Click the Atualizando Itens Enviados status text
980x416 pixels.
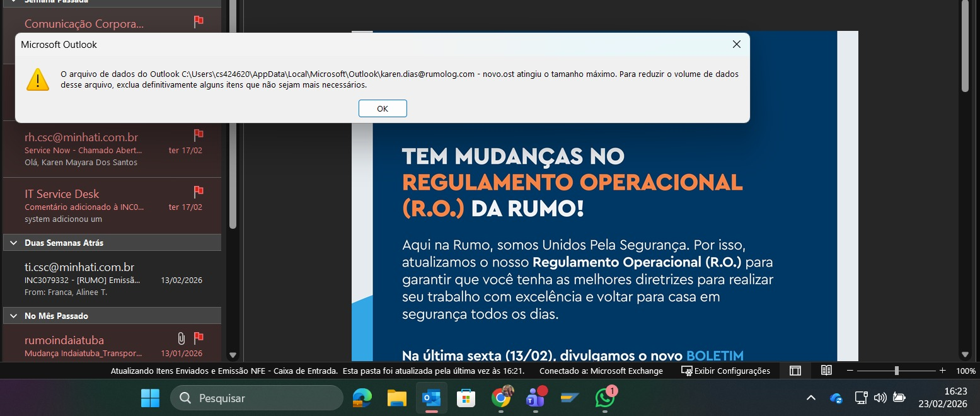[x=224, y=371]
